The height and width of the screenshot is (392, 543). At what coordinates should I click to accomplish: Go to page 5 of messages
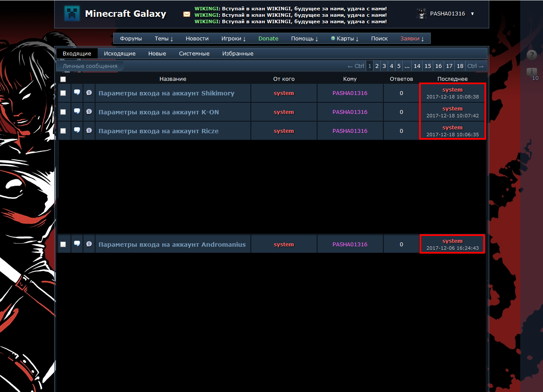click(399, 66)
